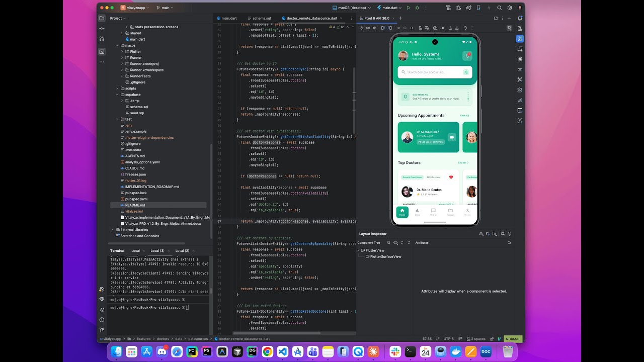Open Layout Inspector settings gear

509,234
